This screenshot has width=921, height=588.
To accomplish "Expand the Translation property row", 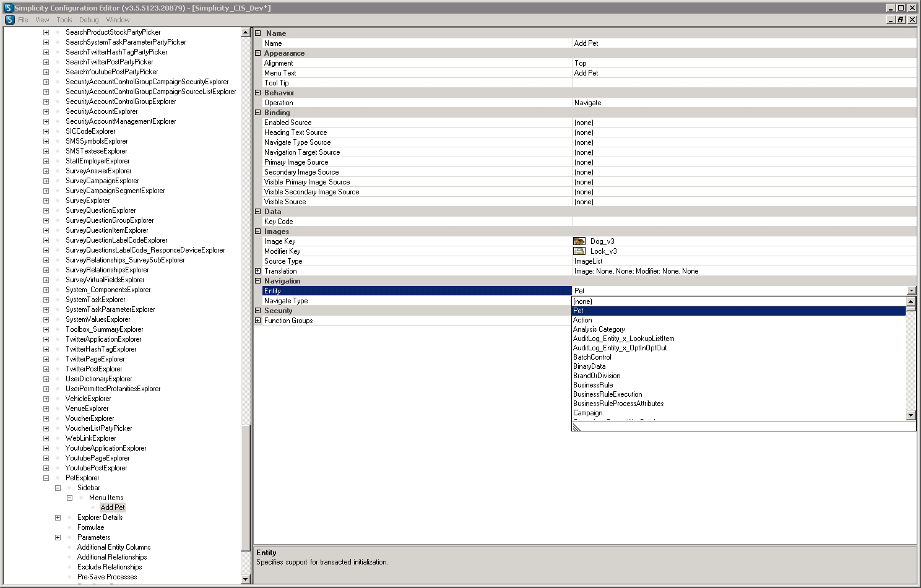I will [x=258, y=271].
